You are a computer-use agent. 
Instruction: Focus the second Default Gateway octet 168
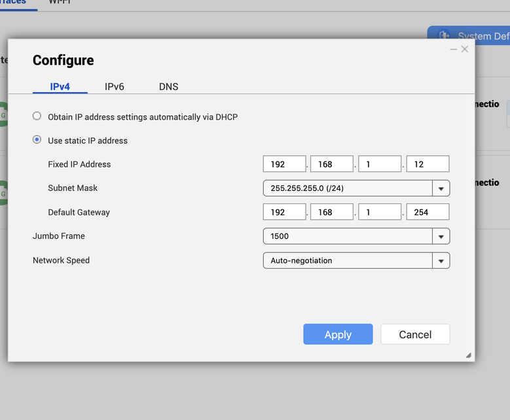tap(332, 212)
